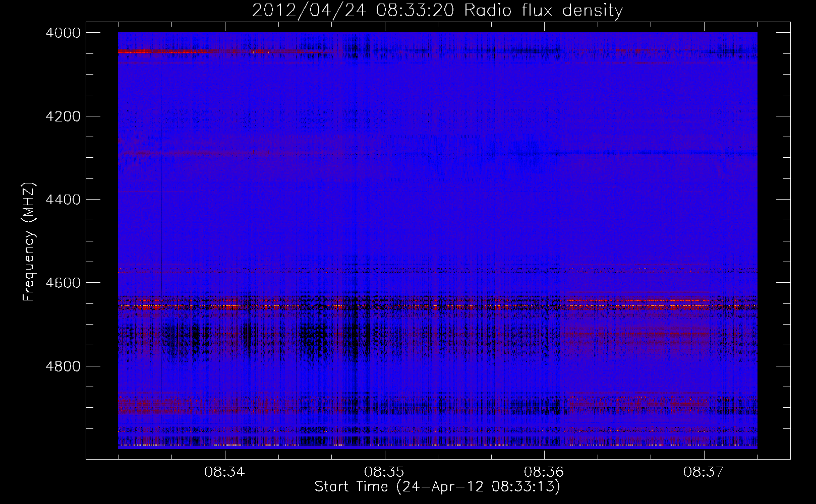Click the '08:36' time axis label
Viewport: 816px width, 504px height.
pos(544,472)
